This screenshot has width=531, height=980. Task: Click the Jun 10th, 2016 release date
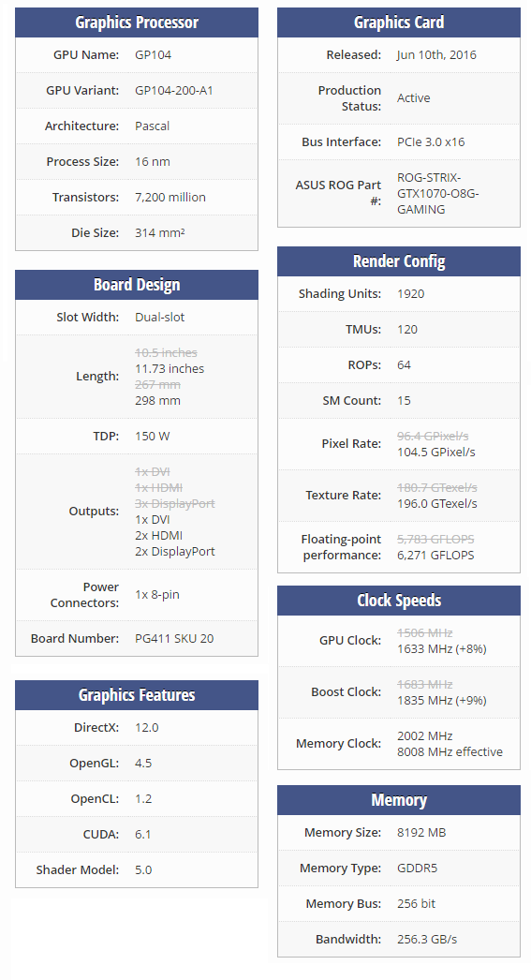(436, 55)
